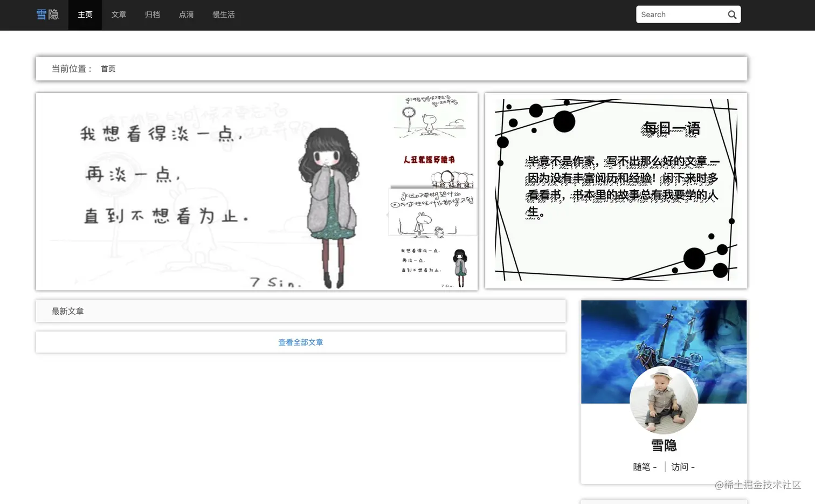The width and height of the screenshot is (815, 504).
Task: Click the search magnifier icon
Action: pos(732,15)
